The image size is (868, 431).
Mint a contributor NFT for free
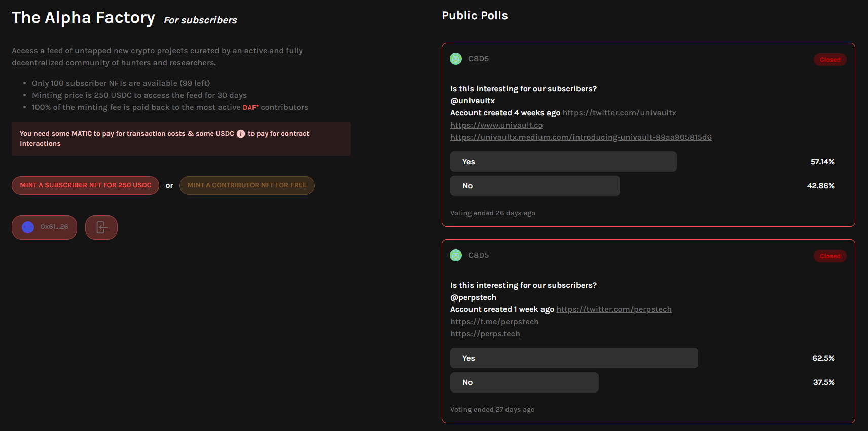click(x=247, y=185)
